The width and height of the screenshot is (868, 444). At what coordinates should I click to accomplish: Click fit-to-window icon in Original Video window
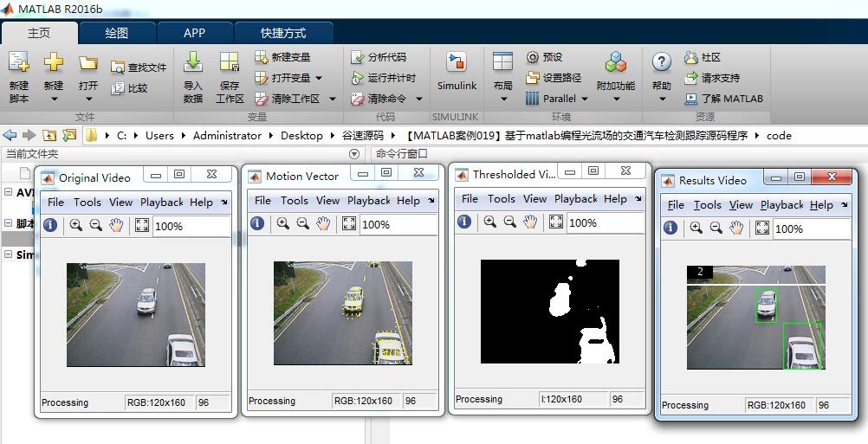142,226
